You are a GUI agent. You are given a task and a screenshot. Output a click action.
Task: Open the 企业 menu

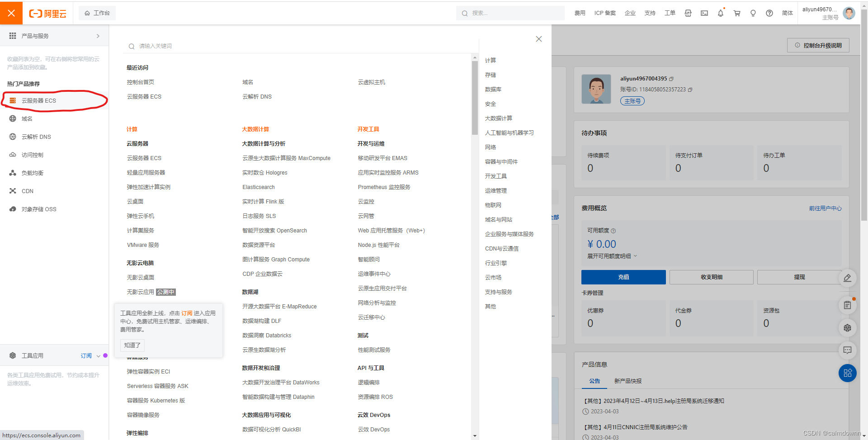pyautogui.click(x=630, y=13)
